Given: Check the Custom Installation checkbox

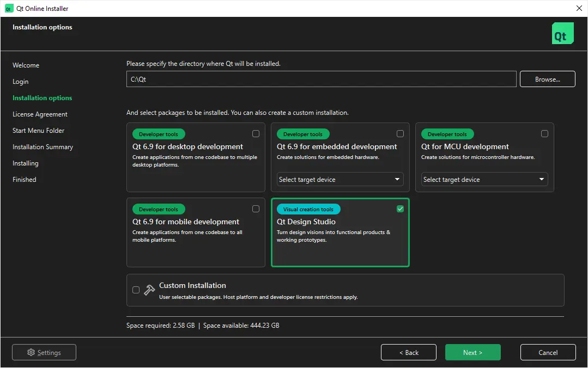Looking at the screenshot, I should click(x=136, y=290).
